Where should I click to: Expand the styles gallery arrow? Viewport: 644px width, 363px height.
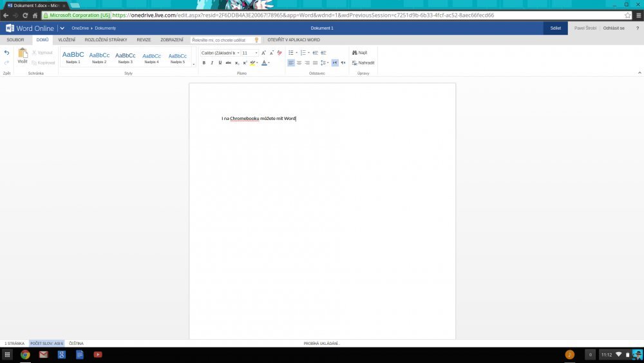[193, 64]
